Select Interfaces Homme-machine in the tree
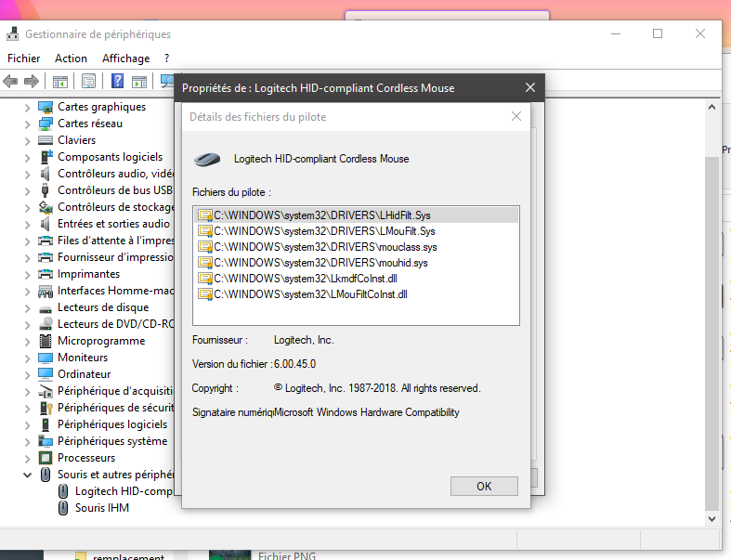The image size is (731, 560). pyautogui.click(x=115, y=291)
